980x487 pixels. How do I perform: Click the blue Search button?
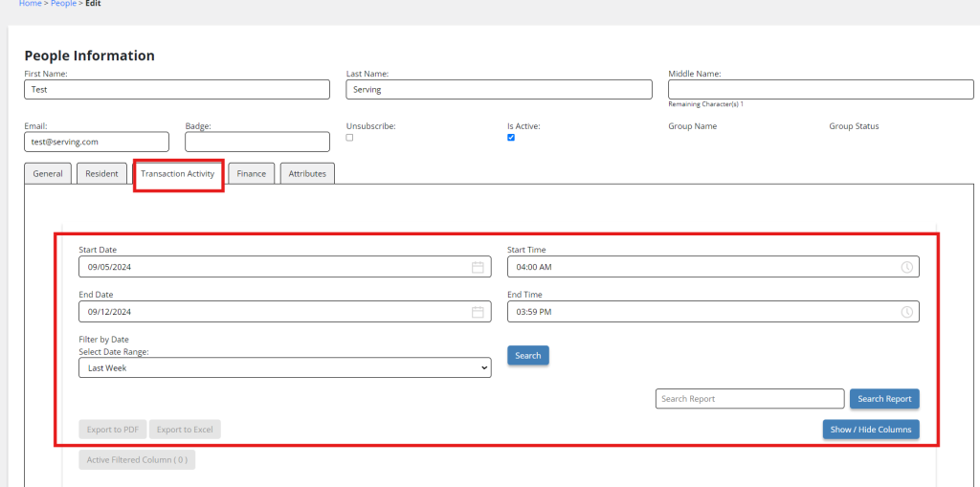tap(528, 356)
